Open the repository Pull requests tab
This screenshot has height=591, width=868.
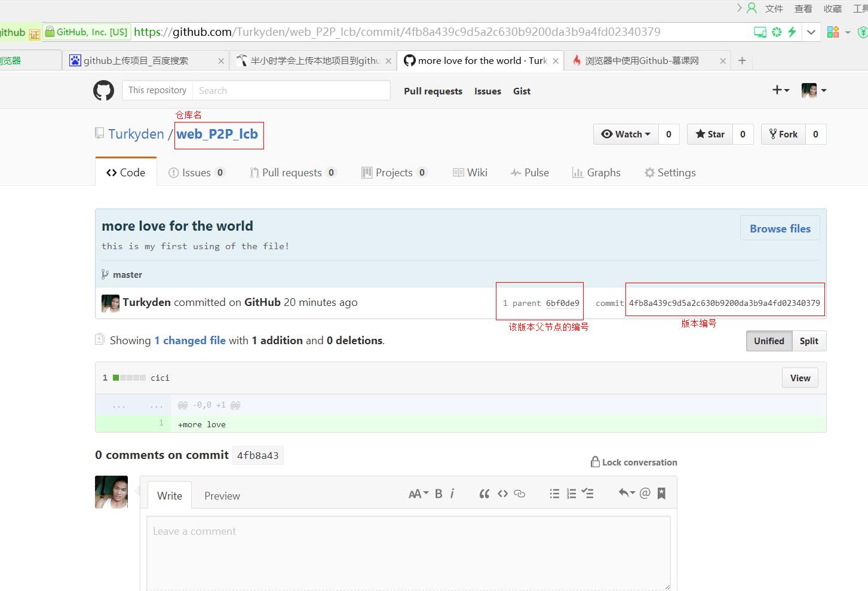tap(293, 173)
